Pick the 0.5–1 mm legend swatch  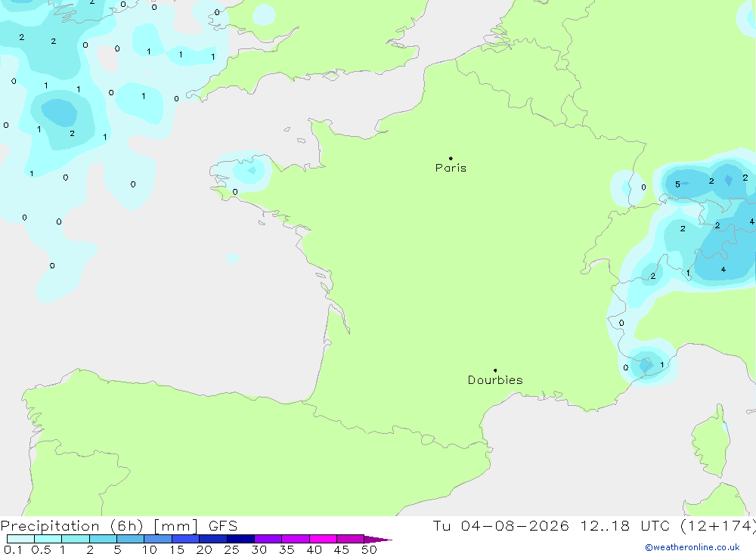(x=48, y=539)
